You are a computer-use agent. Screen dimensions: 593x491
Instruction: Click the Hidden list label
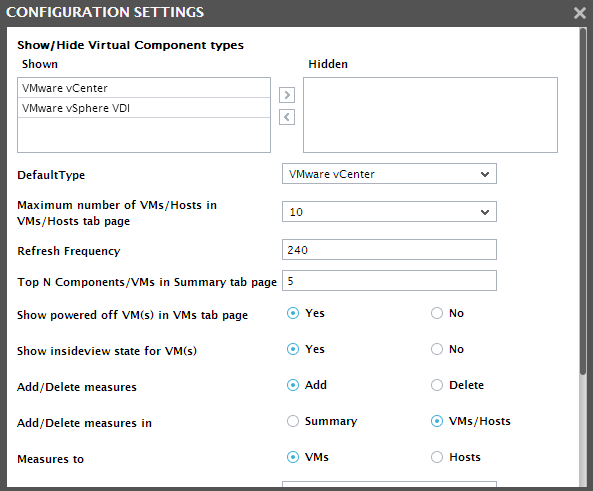coord(328,64)
